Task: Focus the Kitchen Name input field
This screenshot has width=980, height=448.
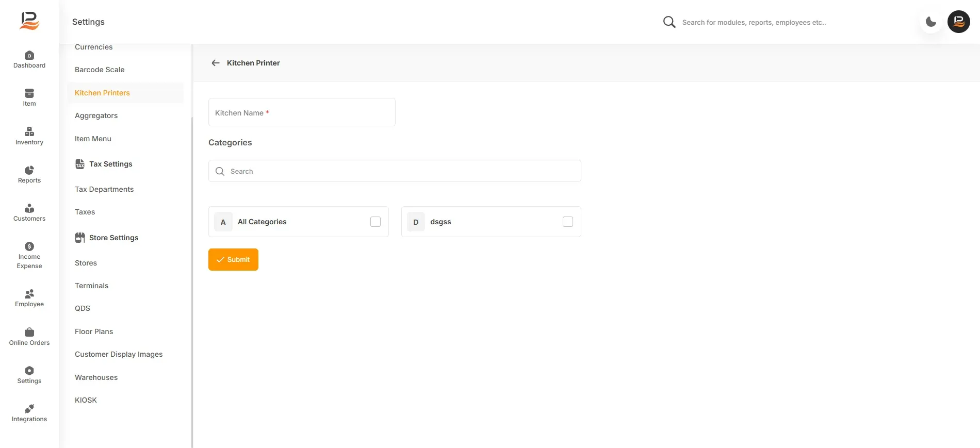Action: (x=302, y=112)
